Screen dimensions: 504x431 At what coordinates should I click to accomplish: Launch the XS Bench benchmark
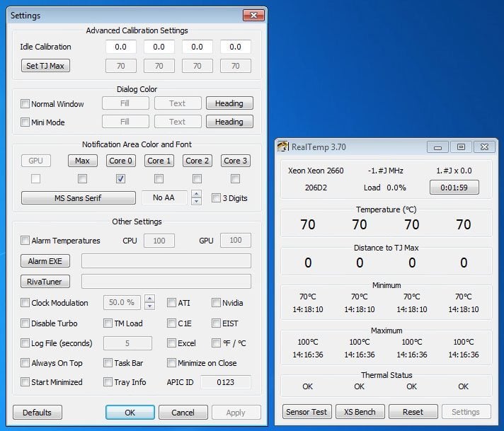[x=360, y=412]
